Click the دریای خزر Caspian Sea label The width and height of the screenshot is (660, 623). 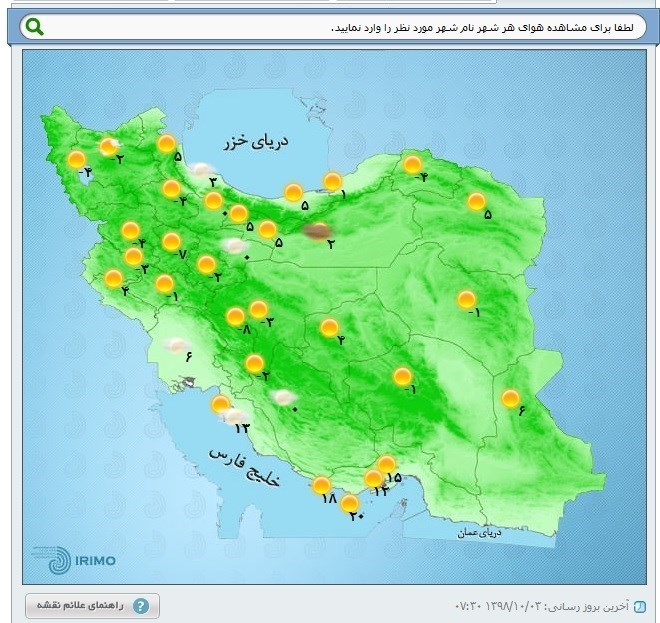tap(256, 143)
